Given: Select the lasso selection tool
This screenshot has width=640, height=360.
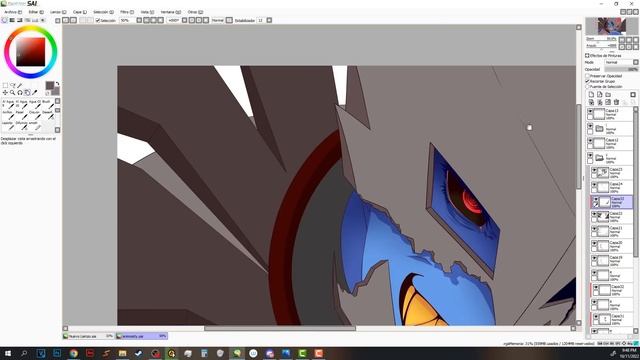Looking at the screenshot, I should [13, 85].
